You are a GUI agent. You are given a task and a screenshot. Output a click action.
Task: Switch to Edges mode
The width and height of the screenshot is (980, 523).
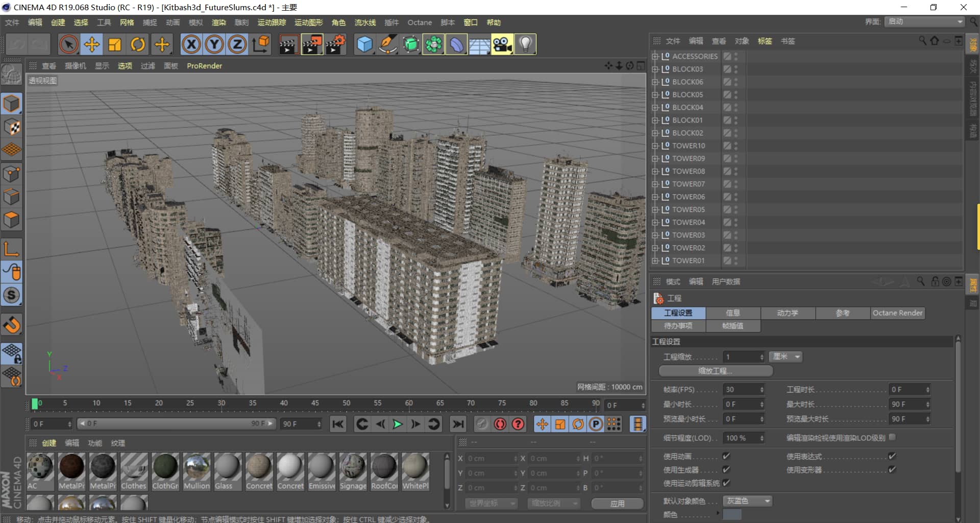click(11, 197)
